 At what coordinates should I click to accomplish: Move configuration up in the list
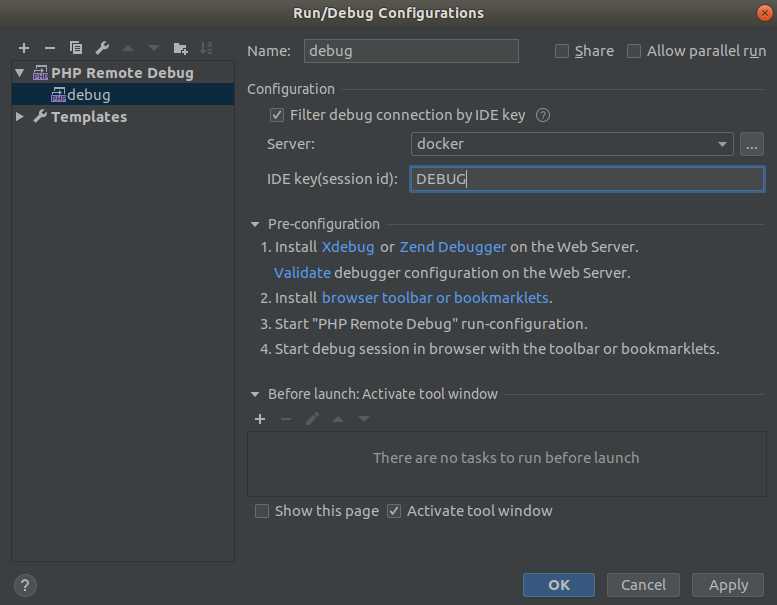click(x=128, y=48)
